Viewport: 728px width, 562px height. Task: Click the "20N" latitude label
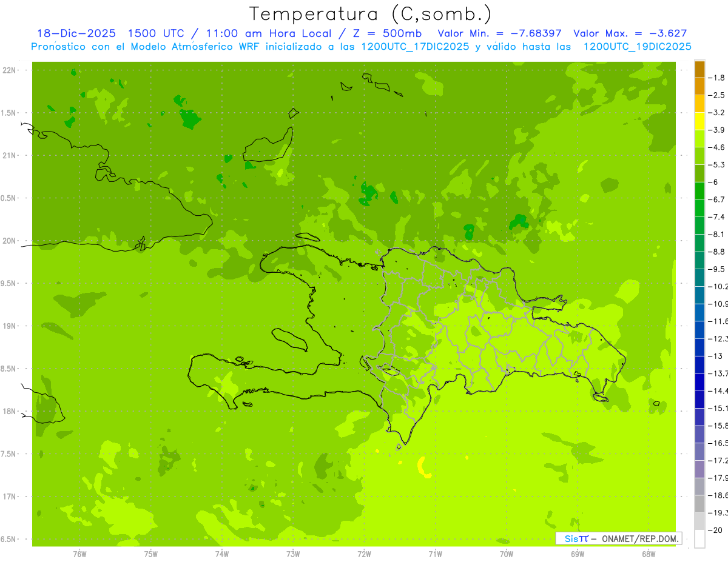[x=9, y=241]
